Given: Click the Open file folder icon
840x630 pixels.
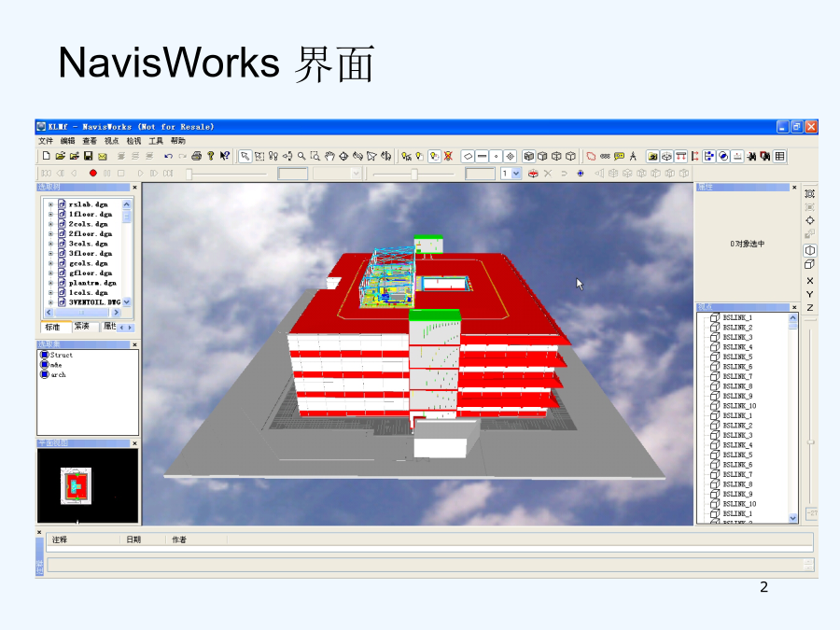Looking at the screenshot, I should pyautogui.click(x=60, y=156).
